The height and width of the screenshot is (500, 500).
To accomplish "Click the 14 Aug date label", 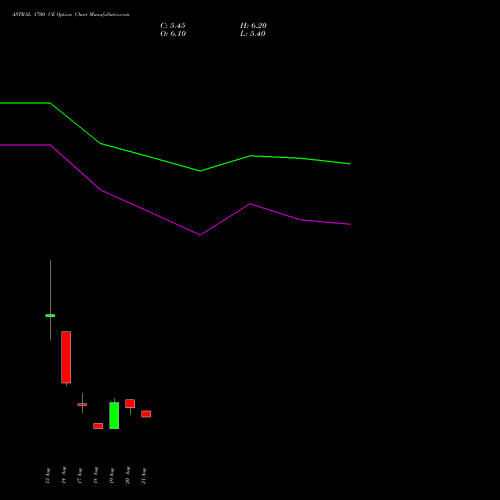I will 64,475.
